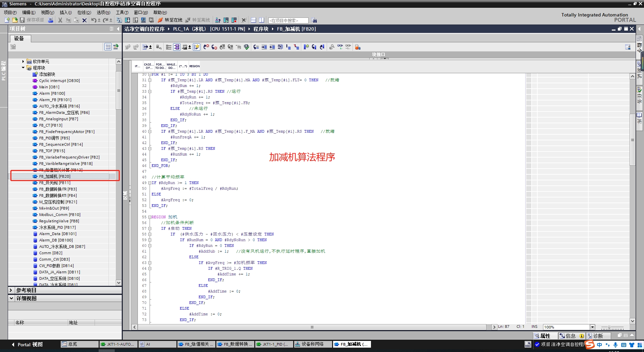Click the Redo arrow icon
Image resolution: width=644 pixels, height=352 pixels.
pyautogui.click(x=106, y=20)
